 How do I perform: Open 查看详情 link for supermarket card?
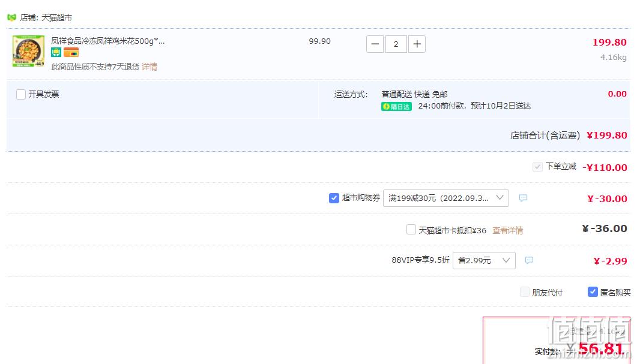508,230
